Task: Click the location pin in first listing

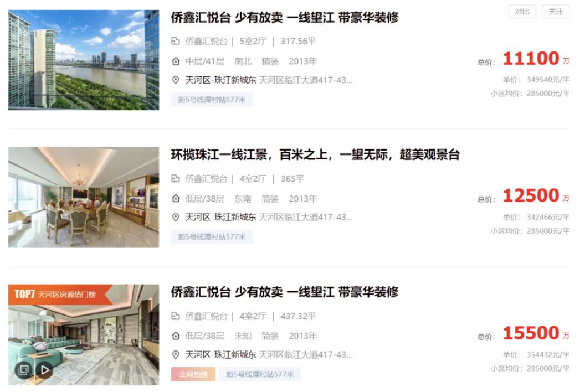Action: (176, 80)
